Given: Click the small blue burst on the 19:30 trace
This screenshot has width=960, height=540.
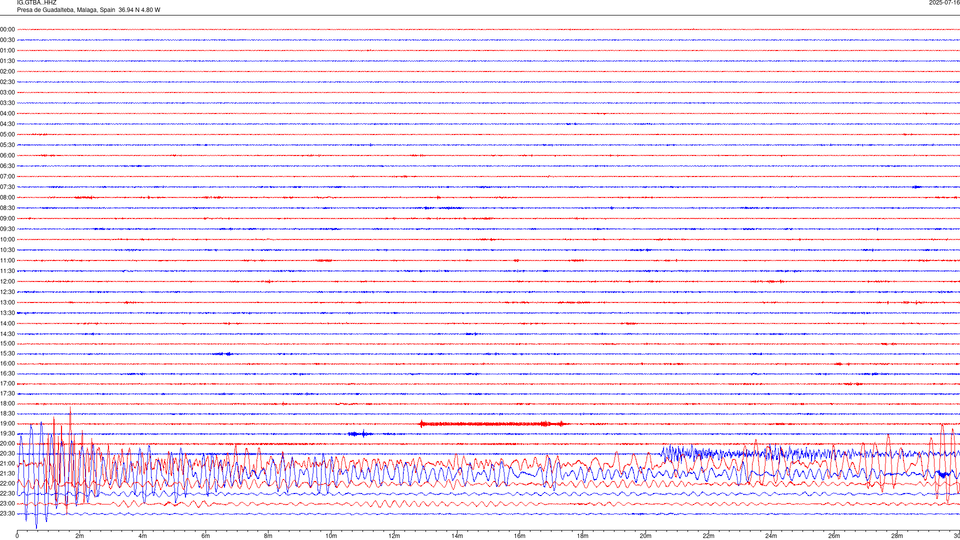Looking at the screenshot, I should 360,434.
